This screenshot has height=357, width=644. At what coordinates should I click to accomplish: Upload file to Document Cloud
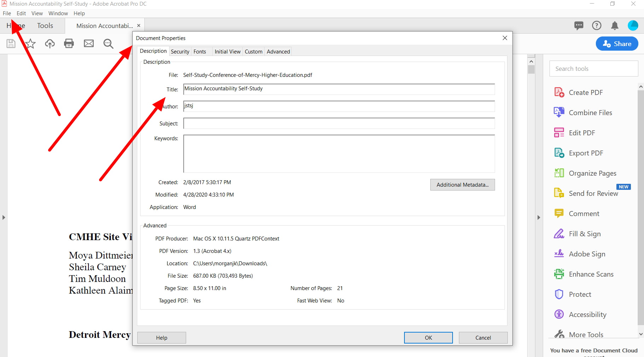[50, 44]
